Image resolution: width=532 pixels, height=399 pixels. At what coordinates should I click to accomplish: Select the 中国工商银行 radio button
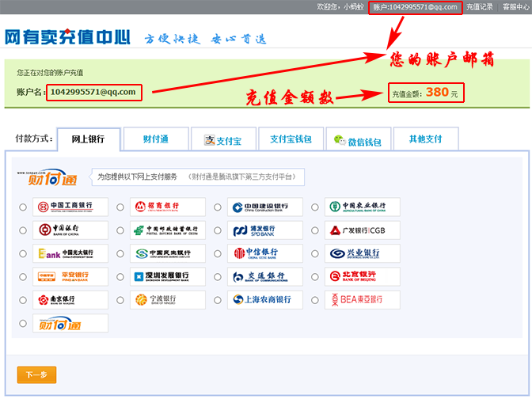(23, 207)
